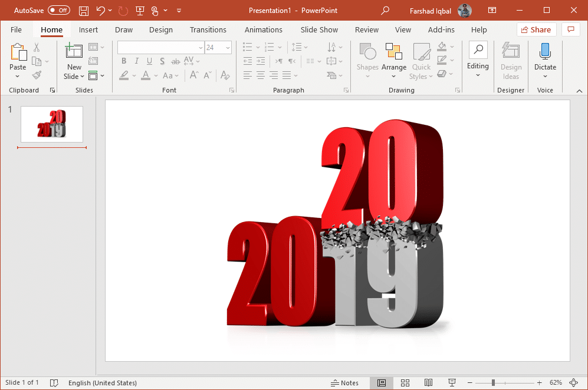588x390 pixels.
Task: Click the Farshad Iqbal account avatar
Action: pyautogui.click(x=465, y=11)
